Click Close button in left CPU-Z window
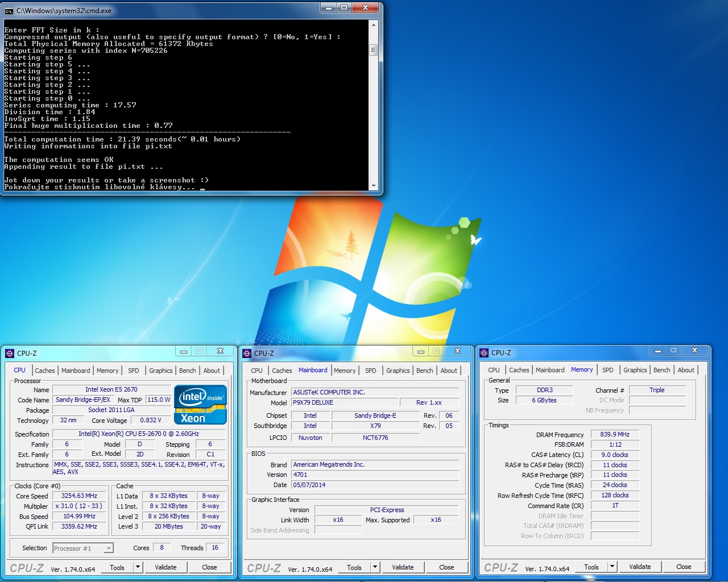Image resolution: width=728 pixels, height=582 pixels. tap(209, 567)
